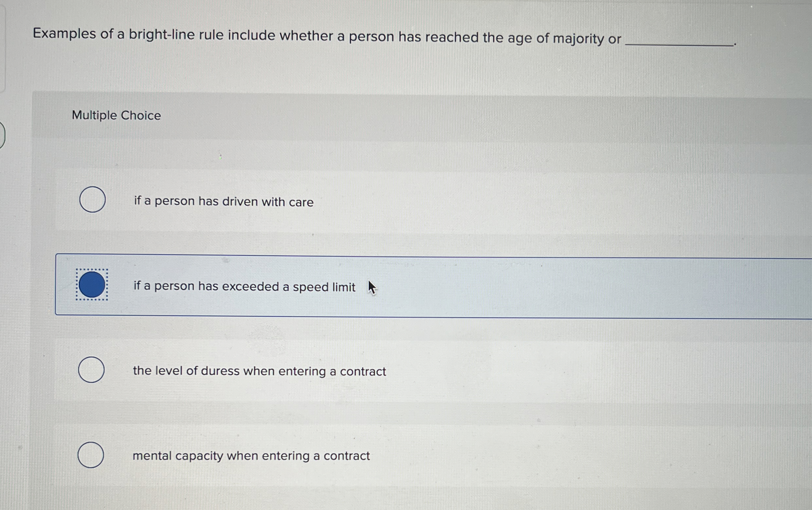Choose the answer 'if a person has exceeded a speed limit'
The width and height of the screenshot is (812, 510).
(x=245, y=286)
